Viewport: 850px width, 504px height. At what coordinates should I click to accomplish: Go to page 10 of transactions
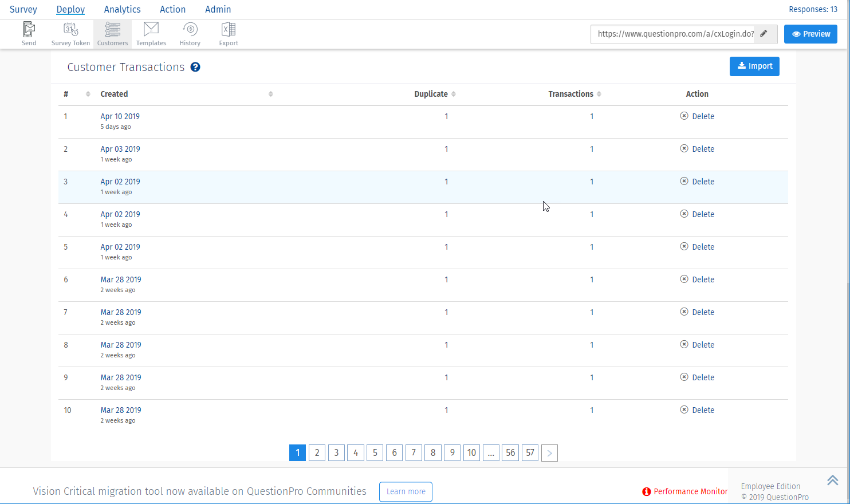tap(471, 453)
